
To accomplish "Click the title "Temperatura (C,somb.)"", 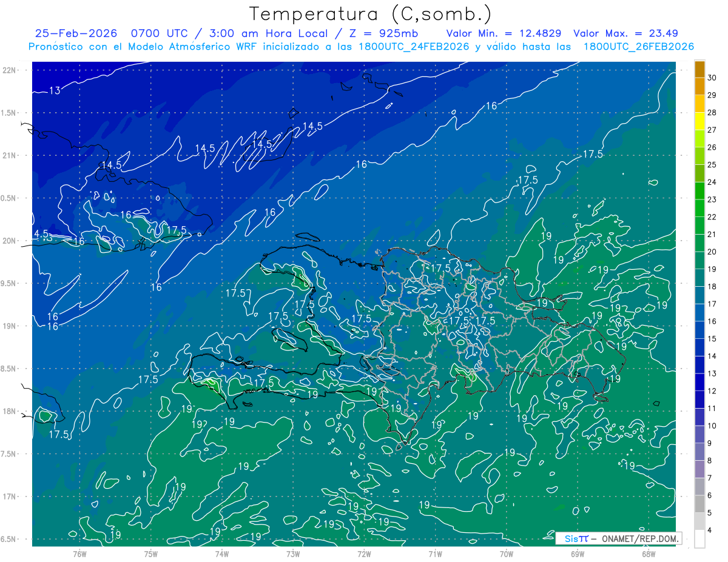I will (x=371, y=14).
